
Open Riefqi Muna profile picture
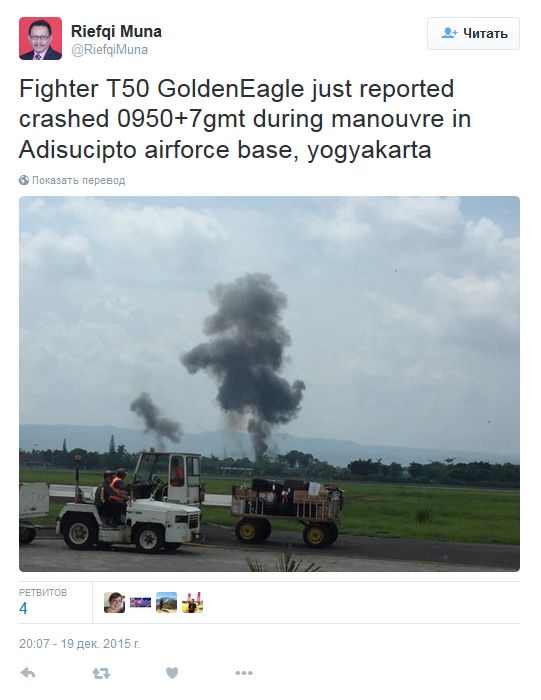[40, 38]
